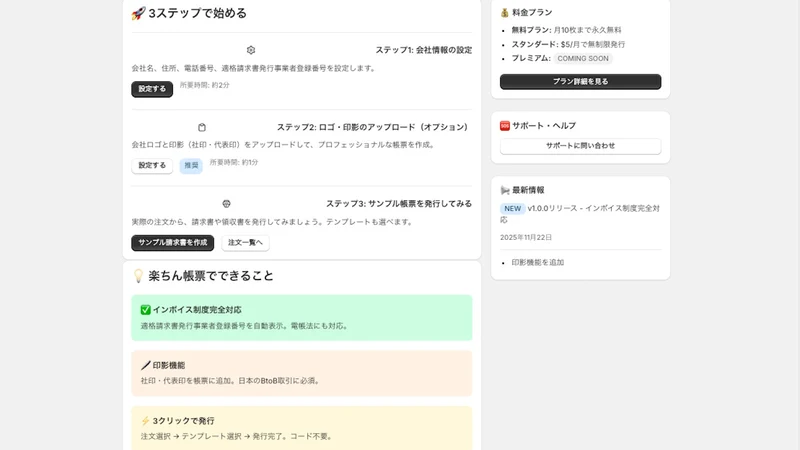The height and width of the screenshot is (450, 800).
Task: Contact support via サポートに問い合わせ
Action: (x=581, y=146)
